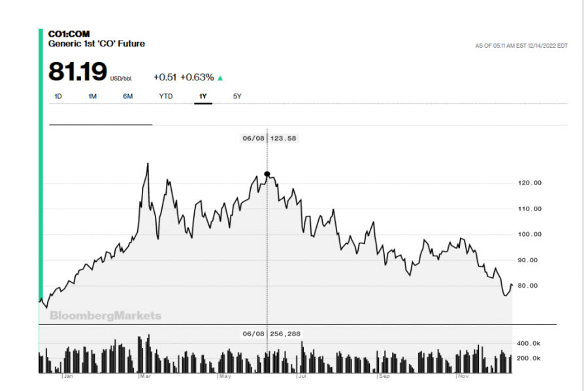Click the active 1Y range tab
Viewport: 588px width, 391px height.
[203, 96]
